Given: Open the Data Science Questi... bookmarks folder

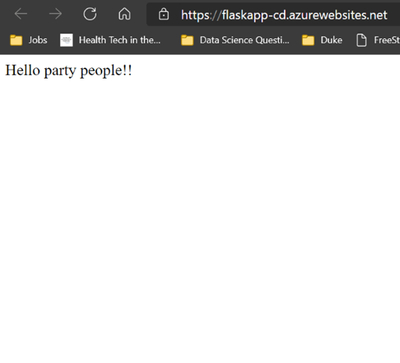Looking at the screenshot, I should pos(235,40).
